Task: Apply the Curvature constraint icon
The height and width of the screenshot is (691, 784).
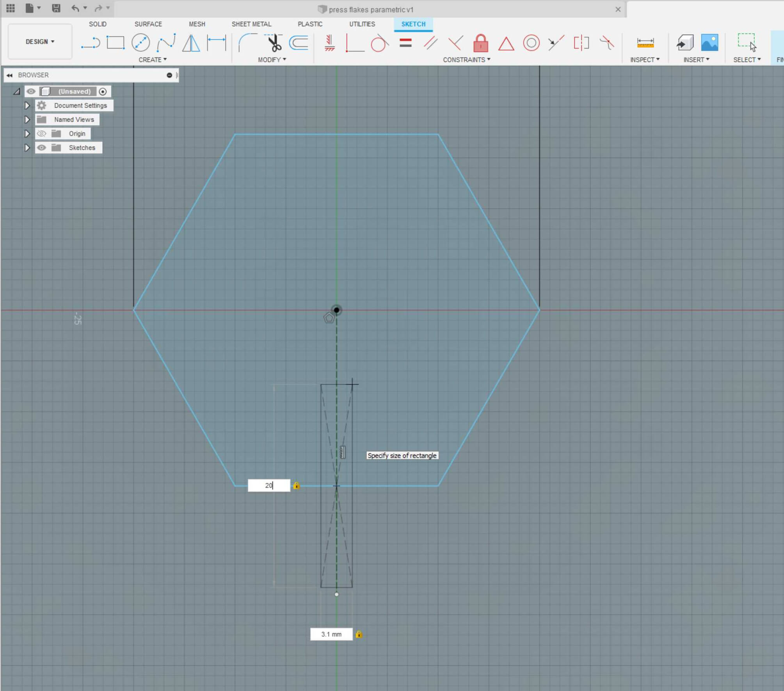Action: (607, 43)
